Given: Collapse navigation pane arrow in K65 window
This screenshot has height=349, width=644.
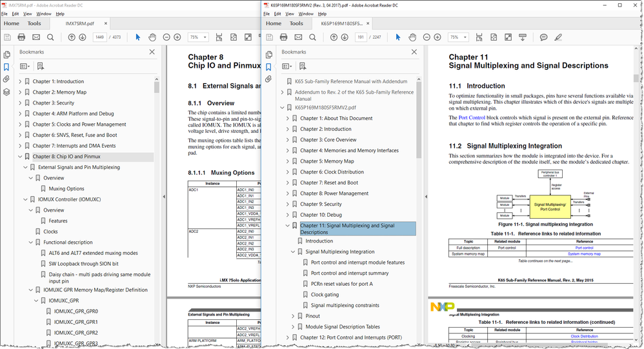Looking at the screenshot, I should (425, 197).
